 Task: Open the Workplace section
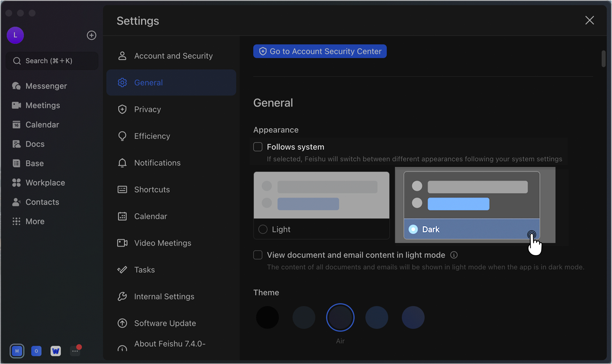45,182
